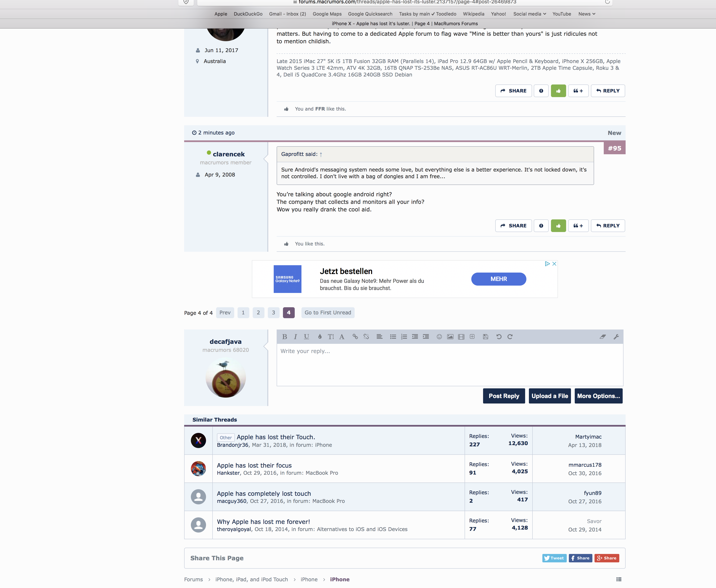Open the smilies picker icon
716x588 pixels.
439,337
